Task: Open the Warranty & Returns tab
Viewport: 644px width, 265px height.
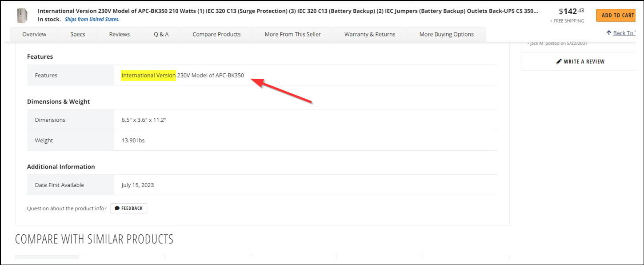Action: pyautogui.click(x=369, y=34)
